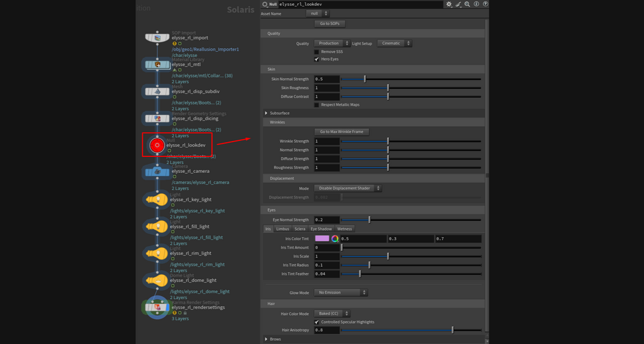The width and height of the screenshot is (644, 344).
Task: Select the elysse_rl_fill_light light bulb node
Action: click(x=157, y=227)
